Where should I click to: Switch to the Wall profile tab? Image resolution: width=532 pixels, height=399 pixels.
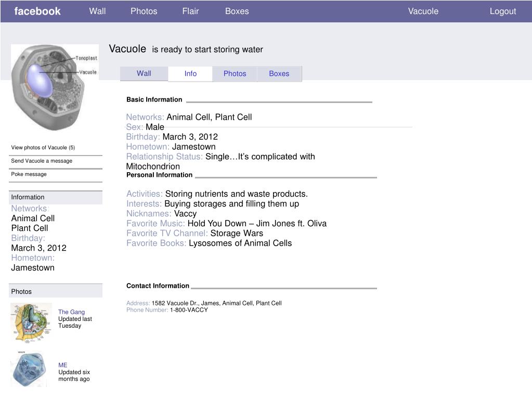click(x=144, y=73)
